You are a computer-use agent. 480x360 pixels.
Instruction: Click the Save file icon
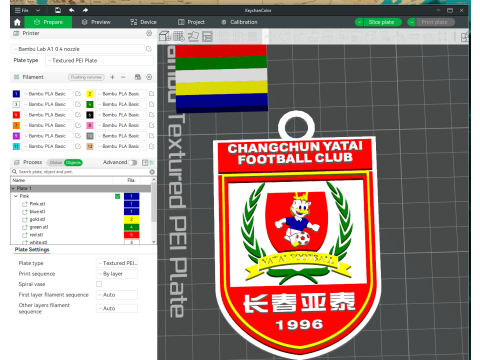[x=58, y=10]
